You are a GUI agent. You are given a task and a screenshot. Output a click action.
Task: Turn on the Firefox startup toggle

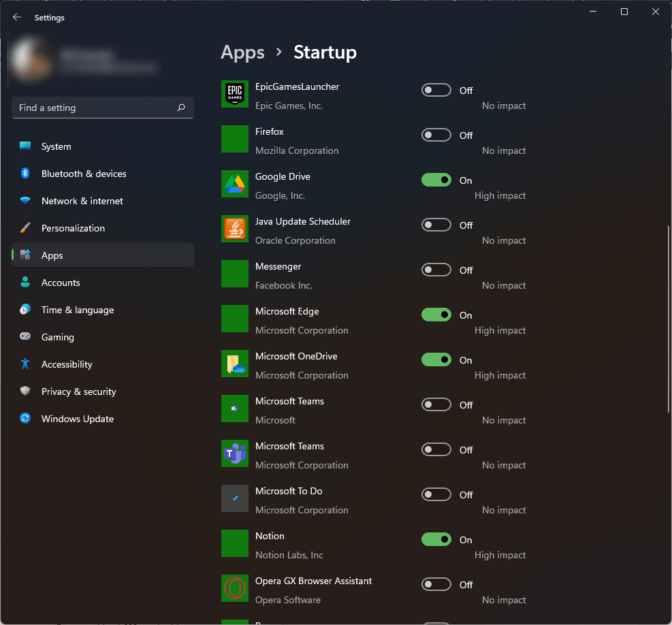(436, 135)
